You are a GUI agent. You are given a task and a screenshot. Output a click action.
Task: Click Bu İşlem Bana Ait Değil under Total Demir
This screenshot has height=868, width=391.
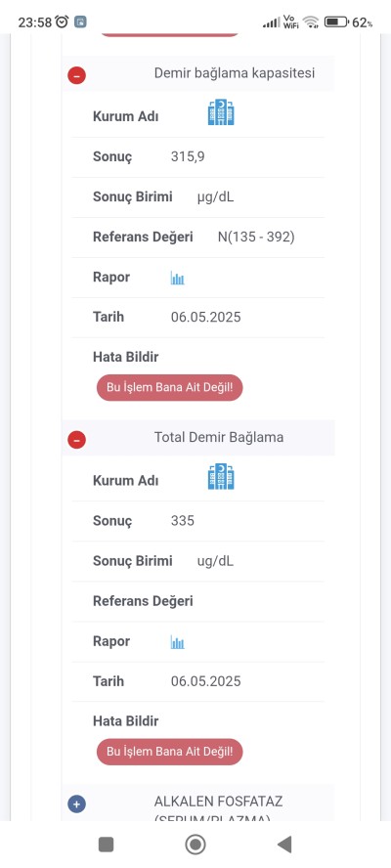(x=169, y=753)
